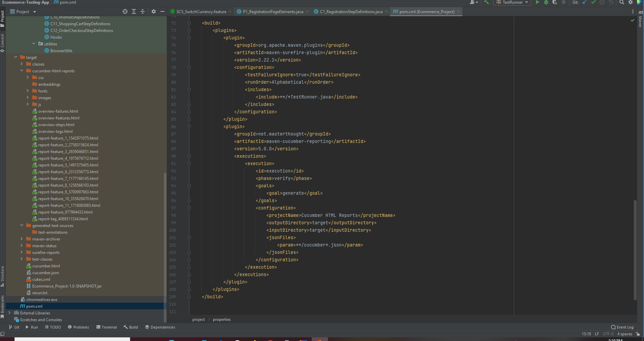Fold the build tag at line 72
The height and width of the screenshot is (341, 644).
coord(189,23)
